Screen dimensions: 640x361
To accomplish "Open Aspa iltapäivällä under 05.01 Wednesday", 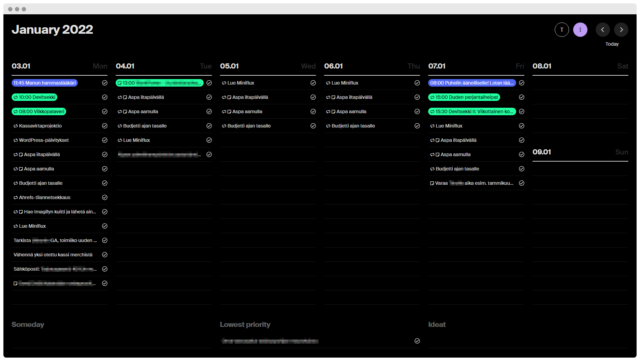I will 245,97.
